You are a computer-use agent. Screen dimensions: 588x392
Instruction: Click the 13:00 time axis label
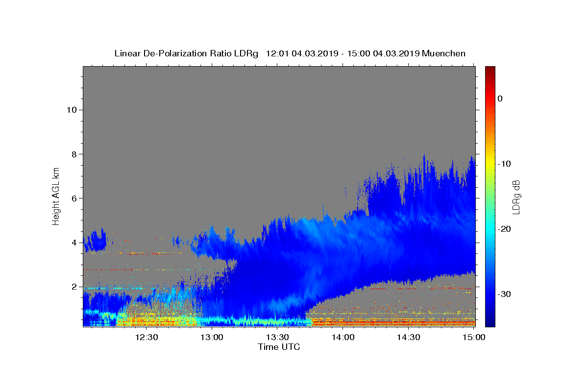click(212, 337)
